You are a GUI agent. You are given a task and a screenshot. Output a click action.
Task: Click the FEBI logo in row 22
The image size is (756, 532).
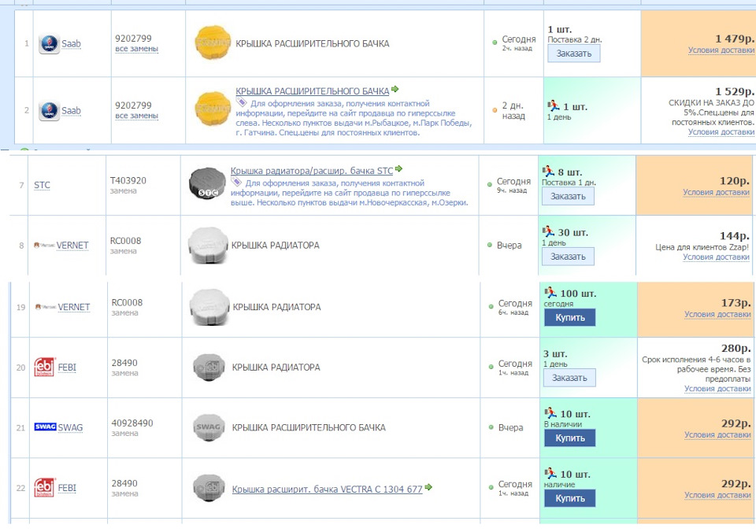click(x=43, y=488)
